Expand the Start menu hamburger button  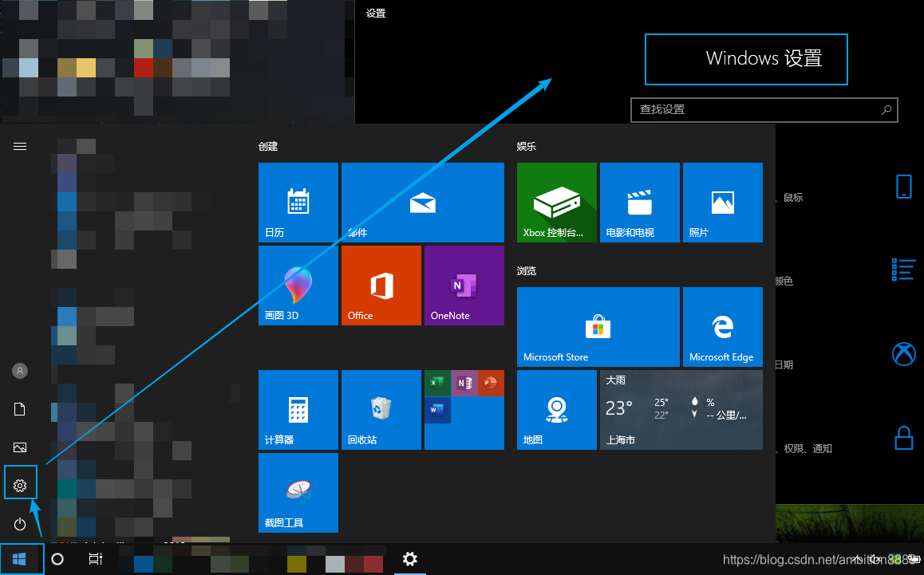click(20, 146)
